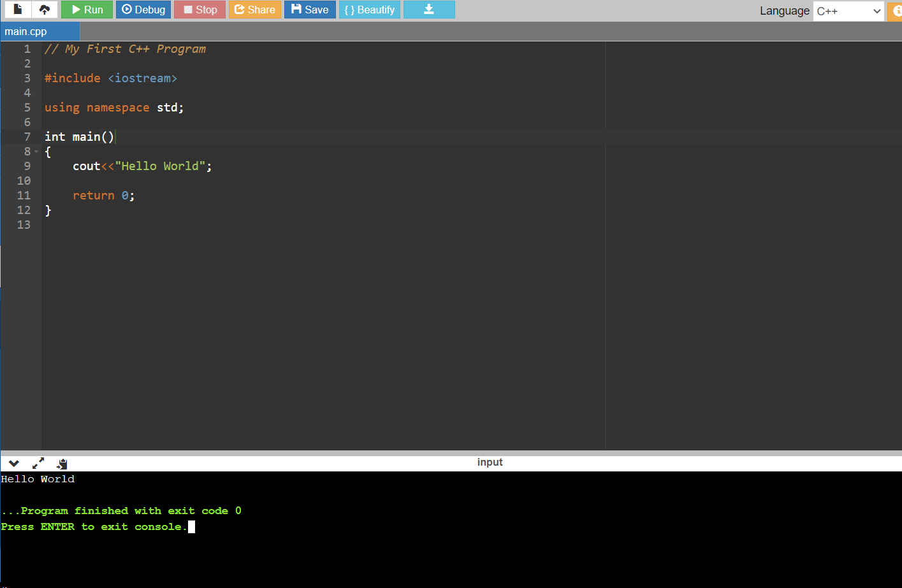902x588 pixels.
Task: Collapse the code block at line 8
Action: pos(36,152)
